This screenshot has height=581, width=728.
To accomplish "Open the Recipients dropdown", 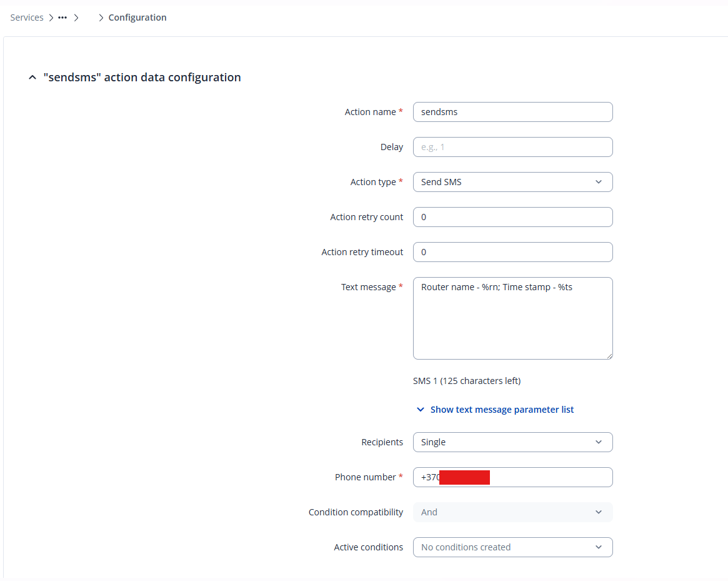I will pos(512,442).
